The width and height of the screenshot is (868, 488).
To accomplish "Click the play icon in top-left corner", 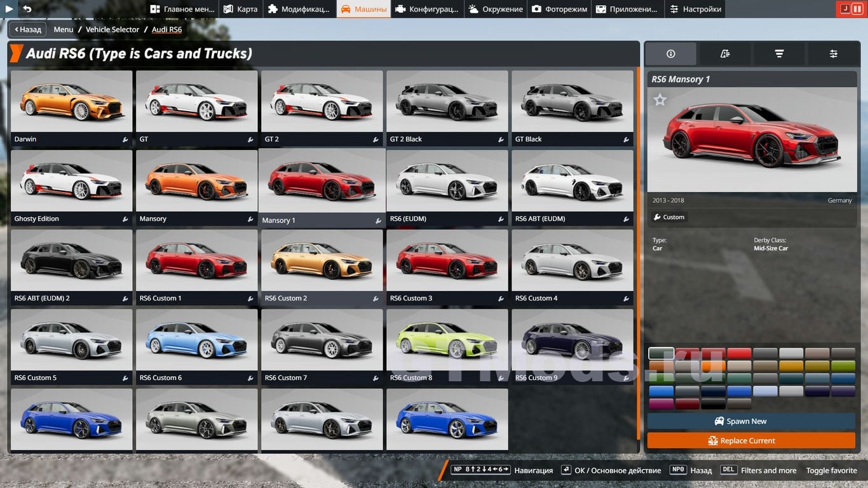I will coord(10,9).
